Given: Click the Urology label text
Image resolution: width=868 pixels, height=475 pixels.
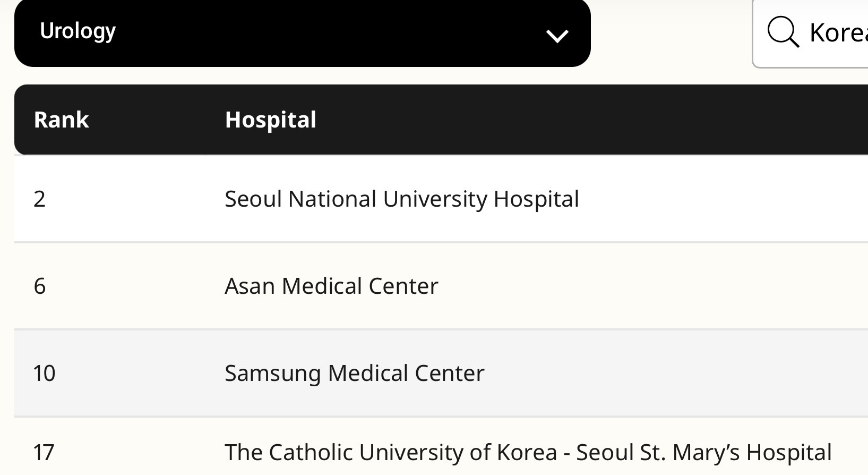Looking at the screenshot, I should coord(78,31).
